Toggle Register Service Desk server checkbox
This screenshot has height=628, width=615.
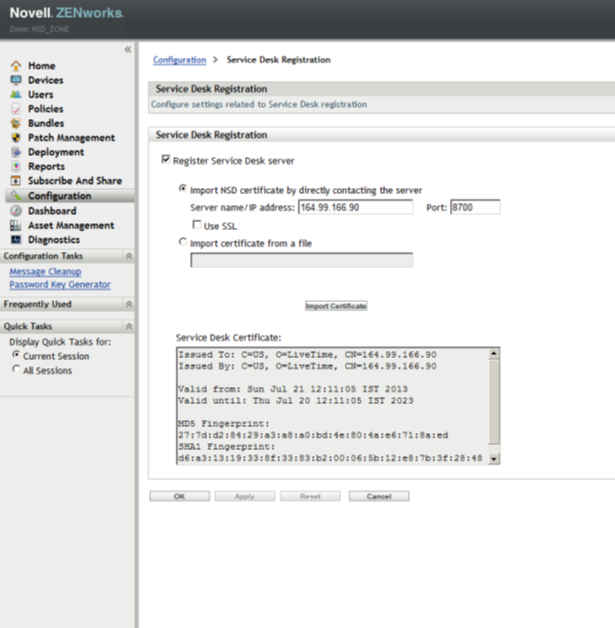[x=165, y=159]
